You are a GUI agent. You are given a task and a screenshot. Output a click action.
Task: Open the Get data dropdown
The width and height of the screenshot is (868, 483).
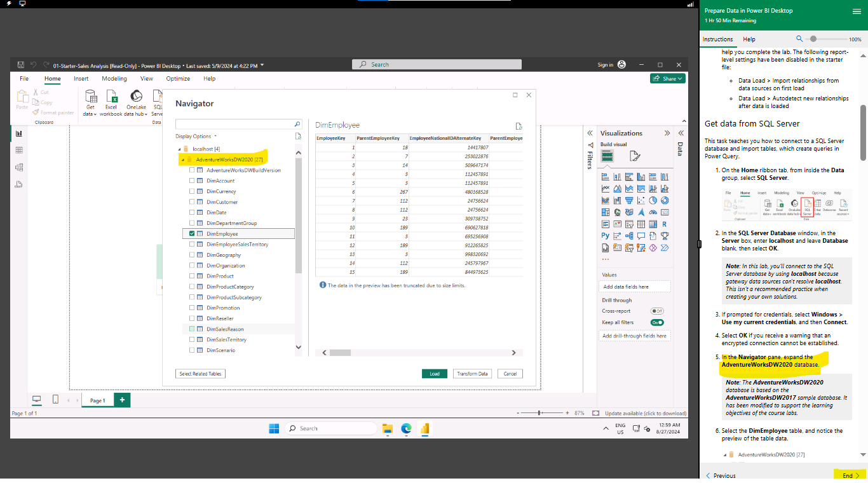pyautogui.click(x=90, y=102)
